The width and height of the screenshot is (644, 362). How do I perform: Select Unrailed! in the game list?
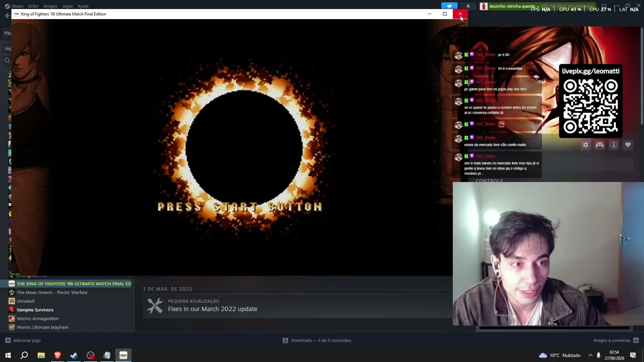point(26,301)
